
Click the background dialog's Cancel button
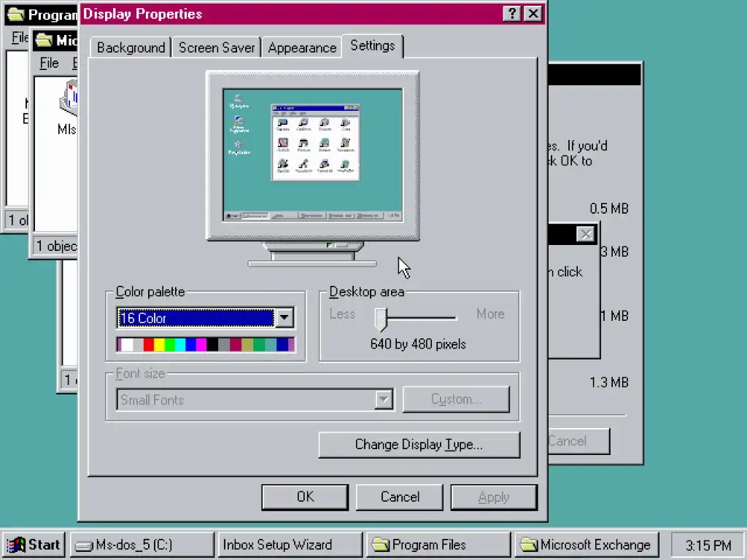[578, 441]
